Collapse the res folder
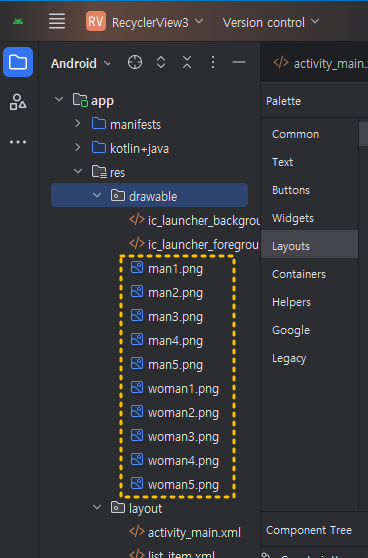The width and height of the screenshot is (368, 558). 78,172
